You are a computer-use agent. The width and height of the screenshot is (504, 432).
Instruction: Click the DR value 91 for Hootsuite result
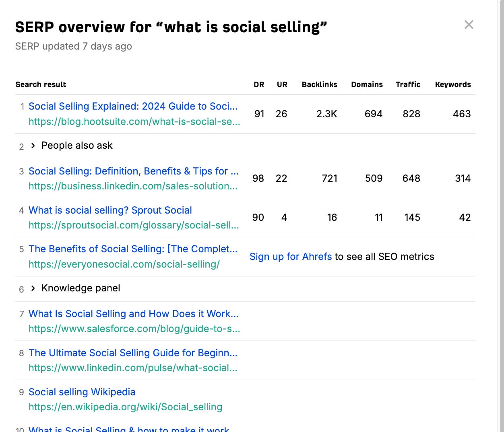259,114
